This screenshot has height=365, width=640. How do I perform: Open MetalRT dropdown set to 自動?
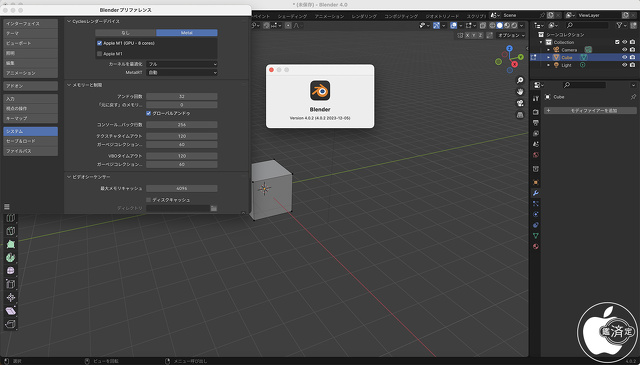click(182, 72)
